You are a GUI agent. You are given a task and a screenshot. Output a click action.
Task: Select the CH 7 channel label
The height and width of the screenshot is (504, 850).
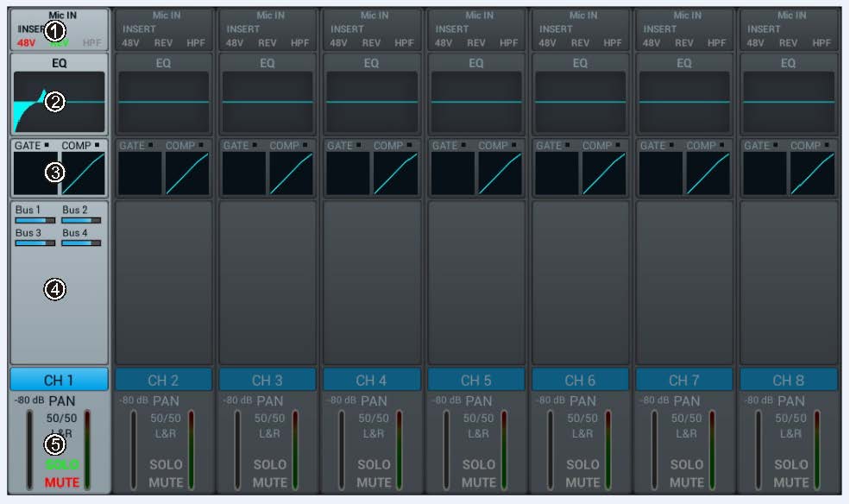[x=684, y=380]
